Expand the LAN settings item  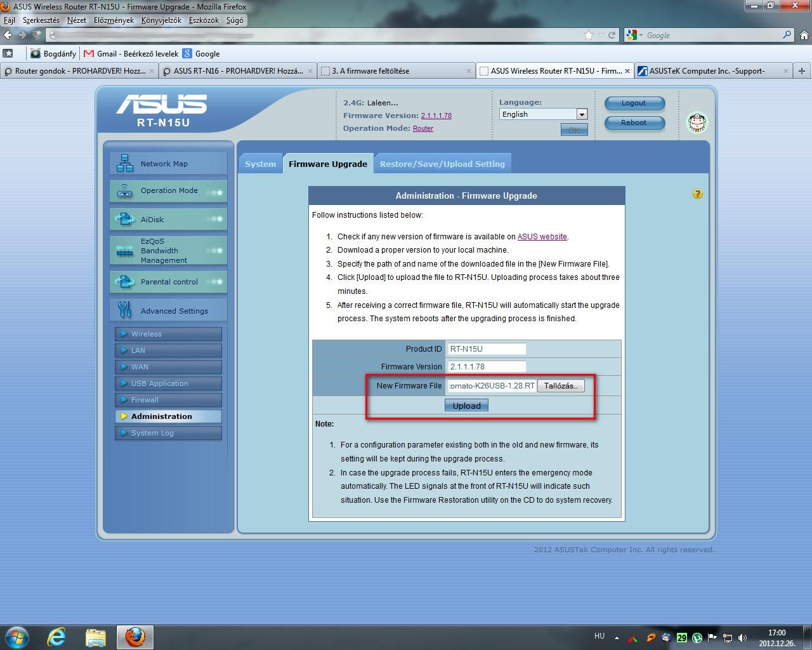[x=169, y=350]
